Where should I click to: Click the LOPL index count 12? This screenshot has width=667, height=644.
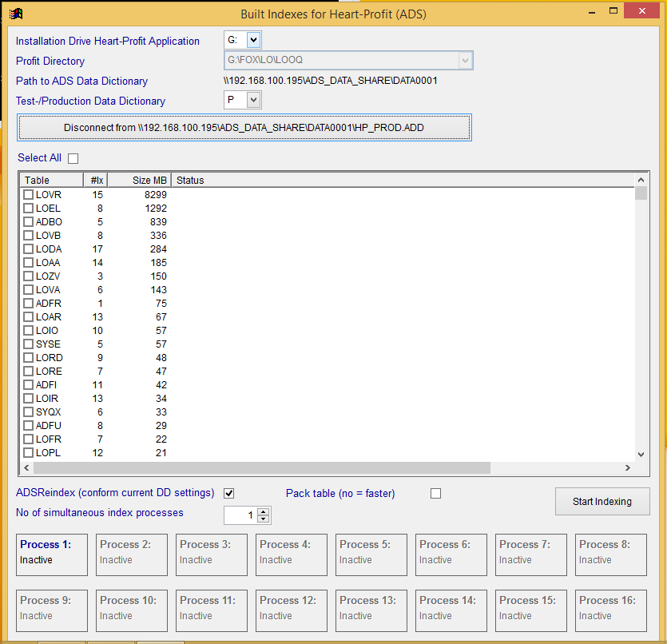97,454
